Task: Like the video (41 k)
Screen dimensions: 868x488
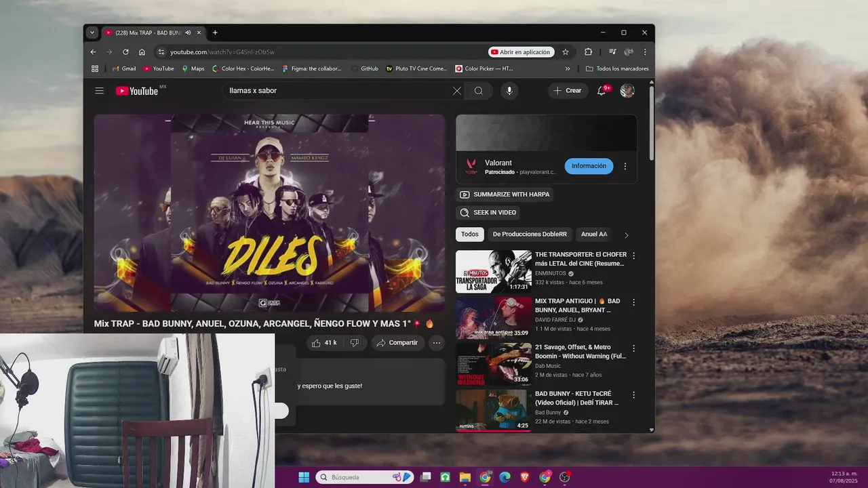Action: click(x=324, y=343)
